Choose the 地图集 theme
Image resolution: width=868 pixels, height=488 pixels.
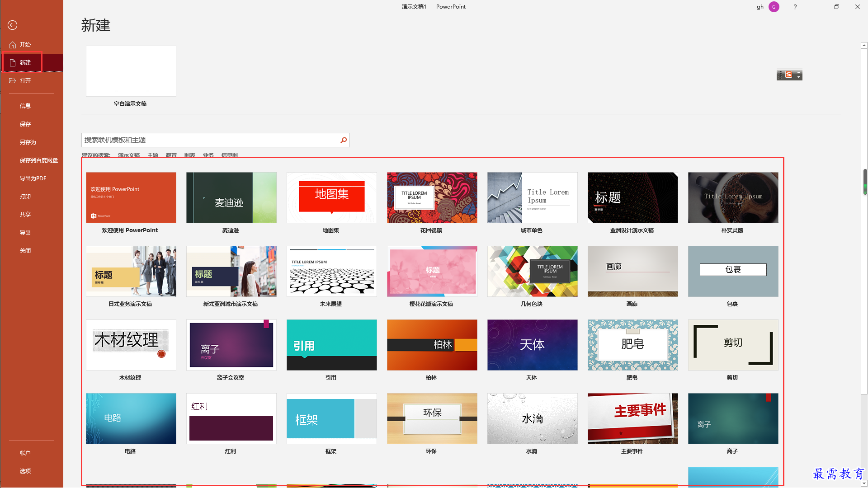(332, 197)
